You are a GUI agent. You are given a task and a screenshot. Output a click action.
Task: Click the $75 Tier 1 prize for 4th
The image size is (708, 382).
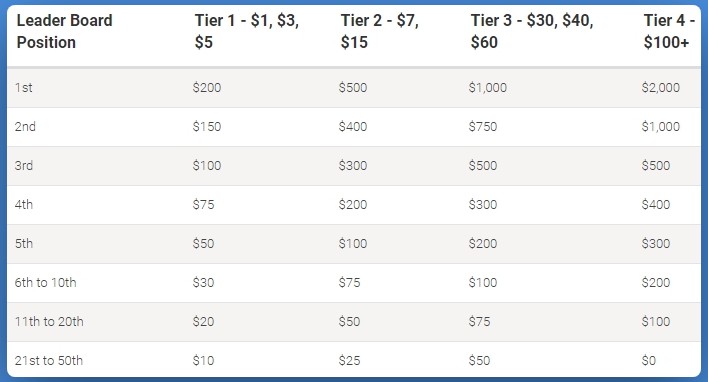click(x=203, y=205)
